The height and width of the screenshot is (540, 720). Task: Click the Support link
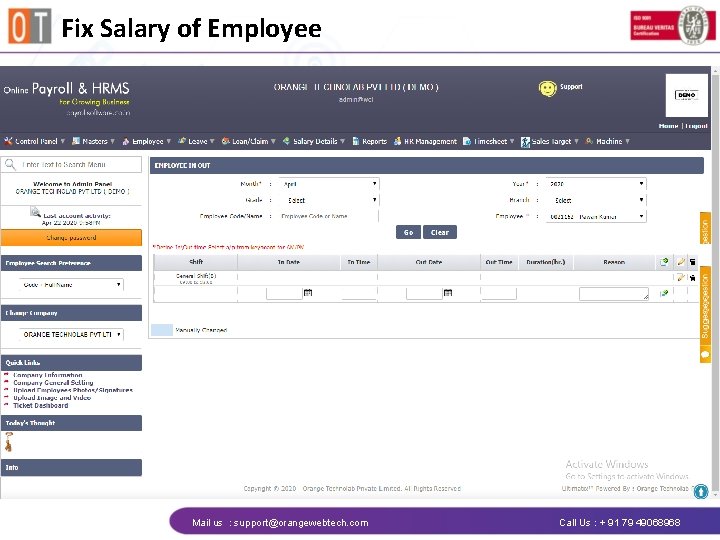(x=571, y=86)
